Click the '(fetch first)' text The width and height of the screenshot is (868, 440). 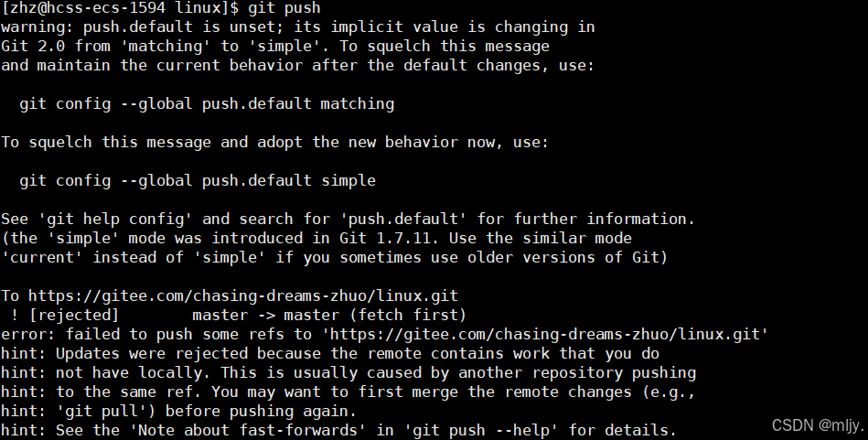408,315
